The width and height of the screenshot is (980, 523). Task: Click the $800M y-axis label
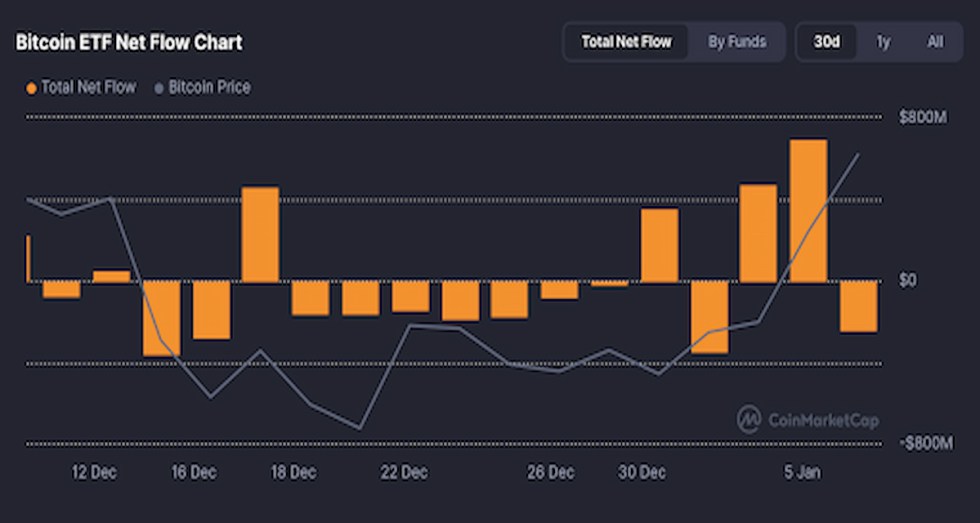pyautogui.click(x=921, y=118)
